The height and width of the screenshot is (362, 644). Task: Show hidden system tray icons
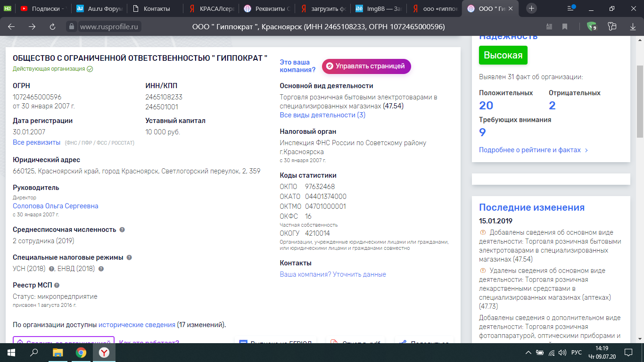click(529, 353)
